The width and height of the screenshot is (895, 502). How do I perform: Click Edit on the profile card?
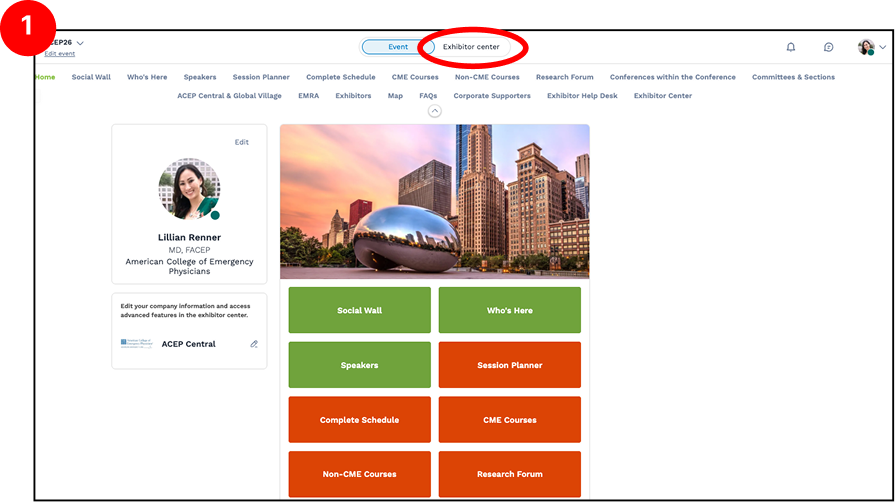pyautogui.click(x=241, y=142)
